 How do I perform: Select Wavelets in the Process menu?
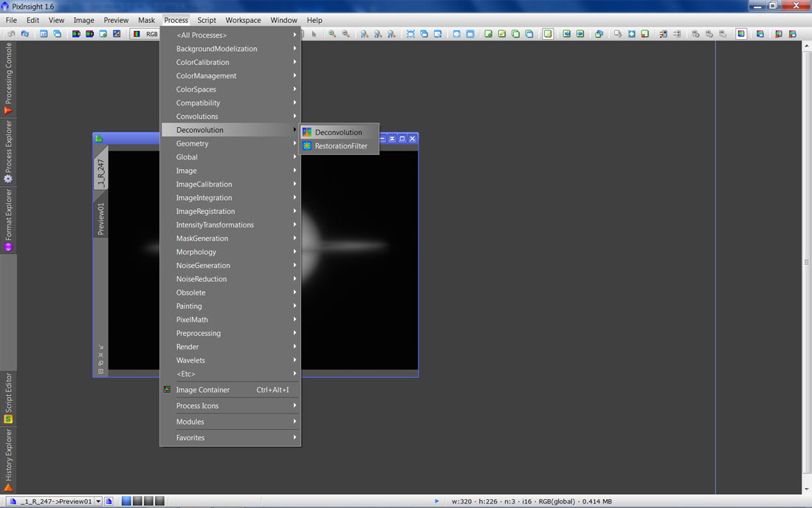point(230,360)
